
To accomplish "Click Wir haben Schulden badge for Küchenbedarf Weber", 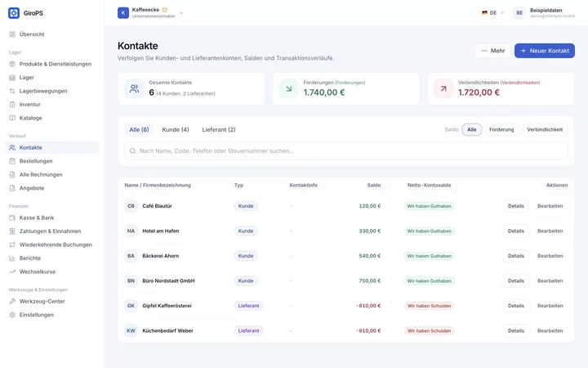I will (x=429, y=331).
